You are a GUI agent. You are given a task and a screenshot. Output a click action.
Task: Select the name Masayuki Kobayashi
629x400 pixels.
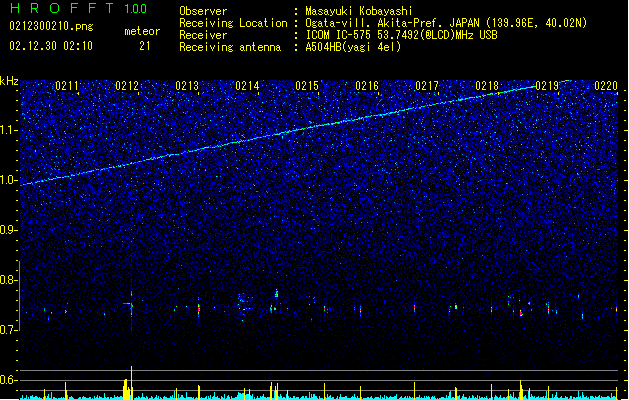coord(359,11)
